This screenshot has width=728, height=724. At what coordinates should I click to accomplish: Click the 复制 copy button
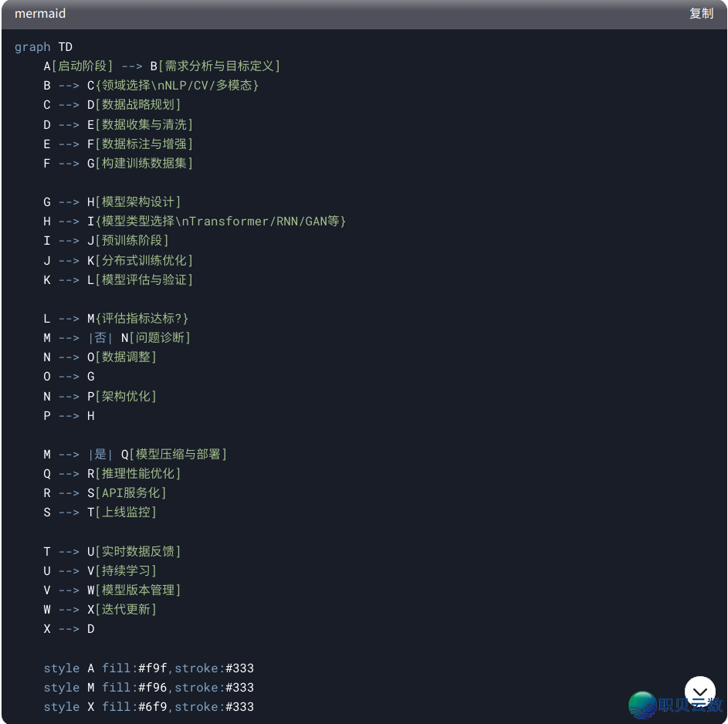700,14
